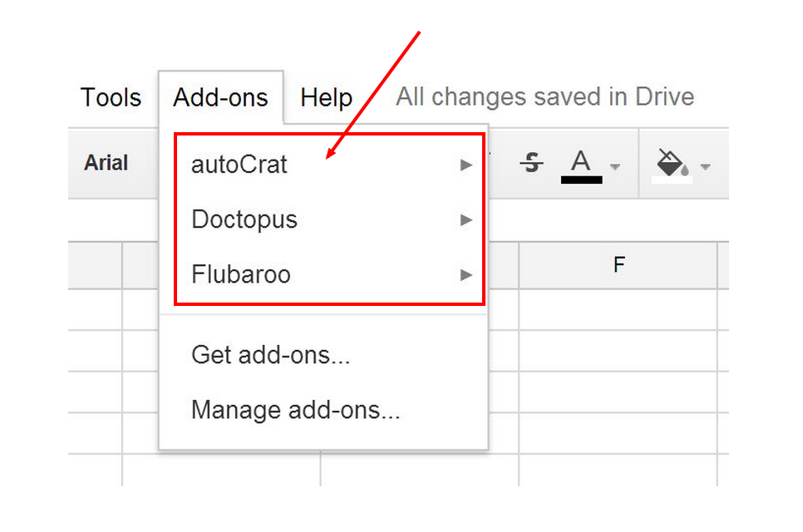
Task: Open the autoCrat submenu arrow
Action: tap(466, 165)
